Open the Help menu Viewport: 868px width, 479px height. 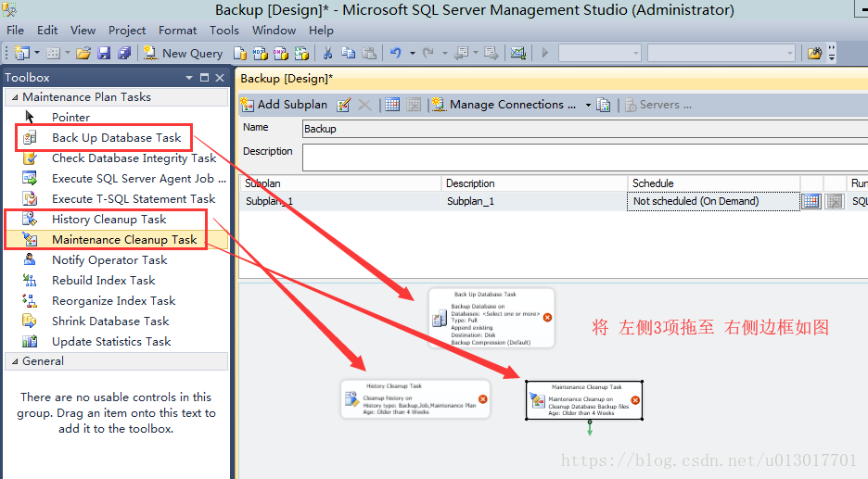(x=321, y=31)
